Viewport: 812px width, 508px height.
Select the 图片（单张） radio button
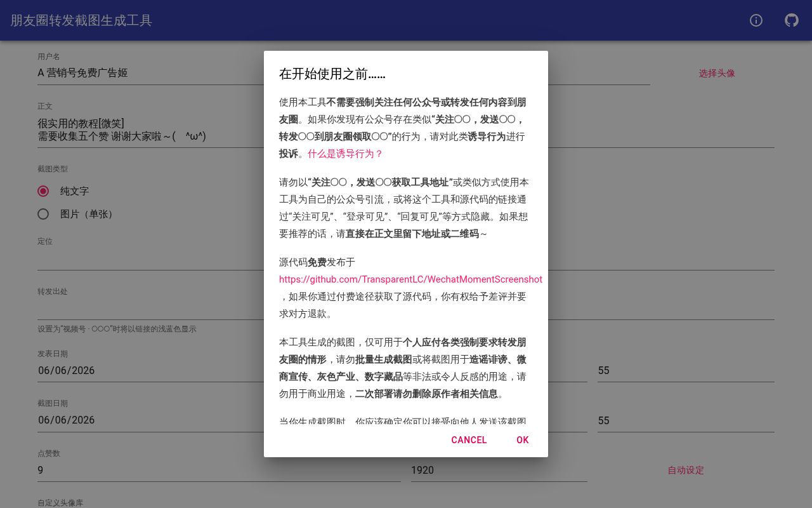43,214
